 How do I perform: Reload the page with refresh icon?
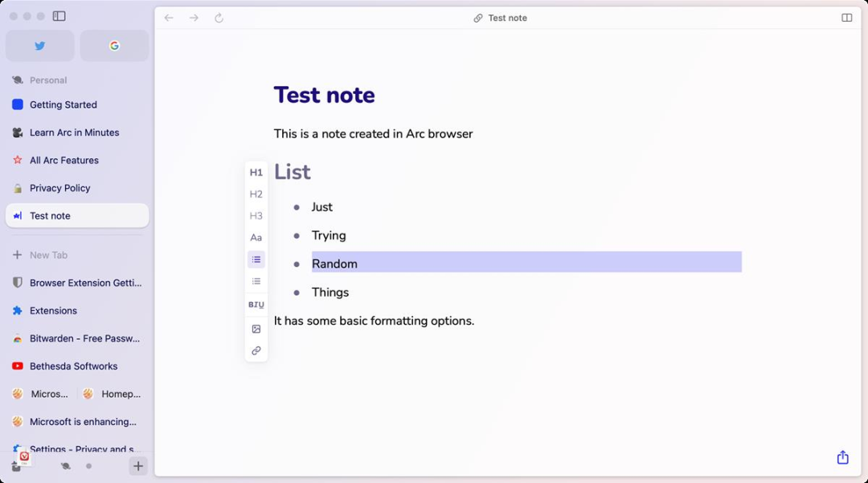pos(219,18)
